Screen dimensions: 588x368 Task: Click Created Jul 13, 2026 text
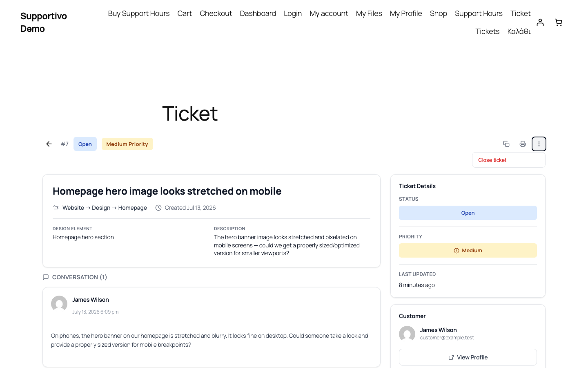190,208
